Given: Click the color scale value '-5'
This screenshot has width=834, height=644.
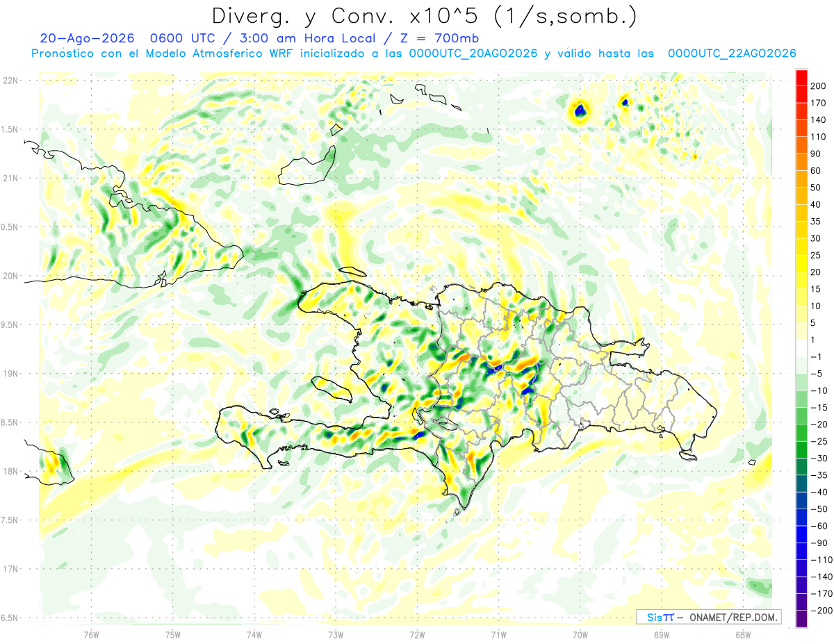Looking at the screenshot, I should click(x=817, y=374).
